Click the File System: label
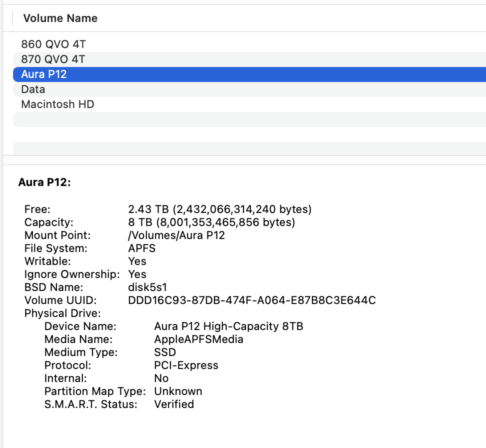Screen dimensions: 486x448 (x=56, y=248)
